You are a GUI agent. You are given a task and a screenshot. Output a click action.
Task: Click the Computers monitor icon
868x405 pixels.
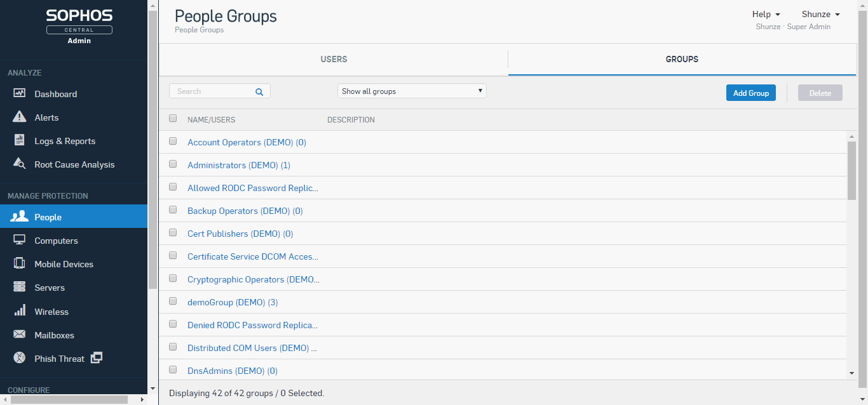19,240
